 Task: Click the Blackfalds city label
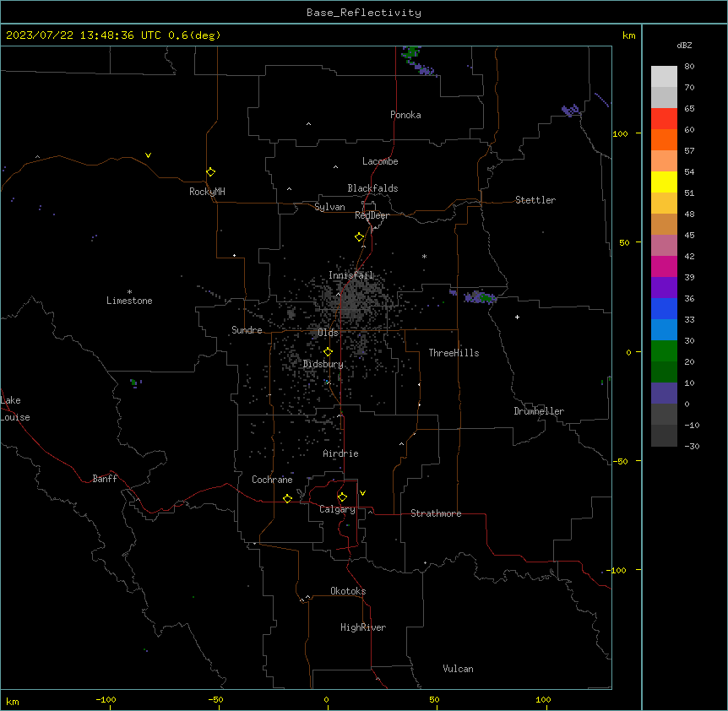pyautogui.click(x=372, y=188)
